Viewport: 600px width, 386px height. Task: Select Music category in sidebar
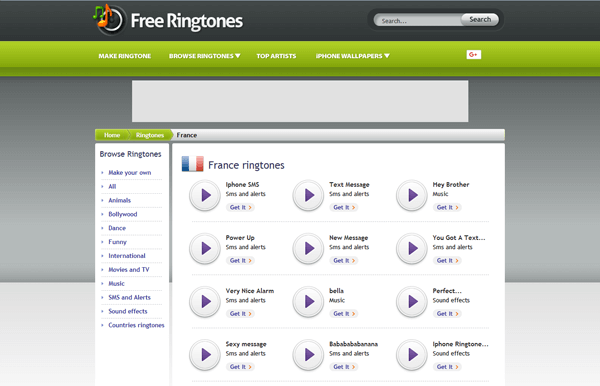116,283
